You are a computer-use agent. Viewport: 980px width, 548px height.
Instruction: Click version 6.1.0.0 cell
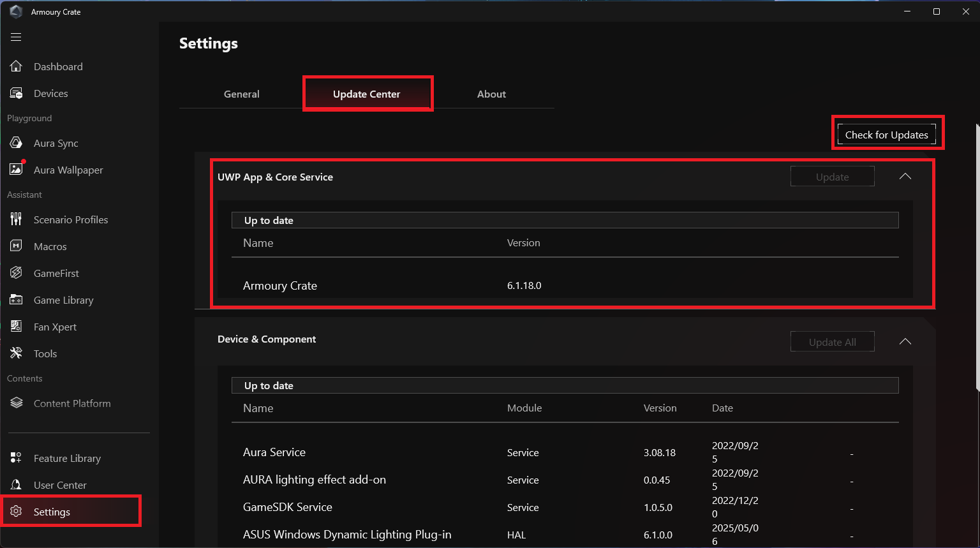[658, 535]
